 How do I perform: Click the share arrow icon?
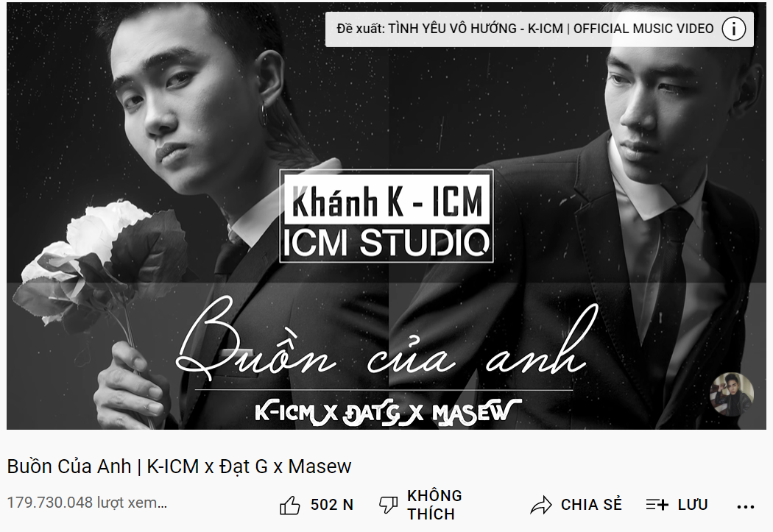[x=541, y=505]
